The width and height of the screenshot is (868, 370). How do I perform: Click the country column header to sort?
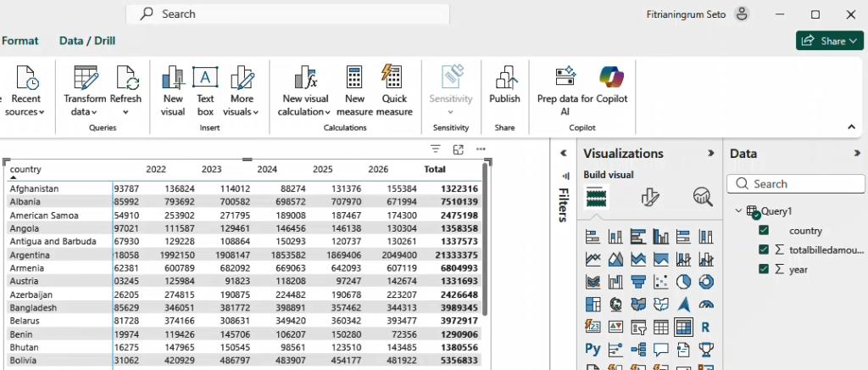(25, 170)
